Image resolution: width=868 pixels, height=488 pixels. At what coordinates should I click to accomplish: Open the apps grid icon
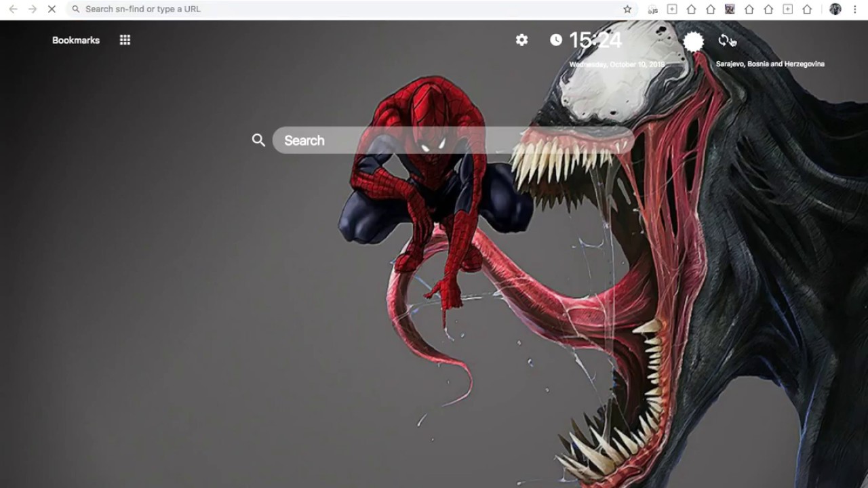(x=125, y=40)
